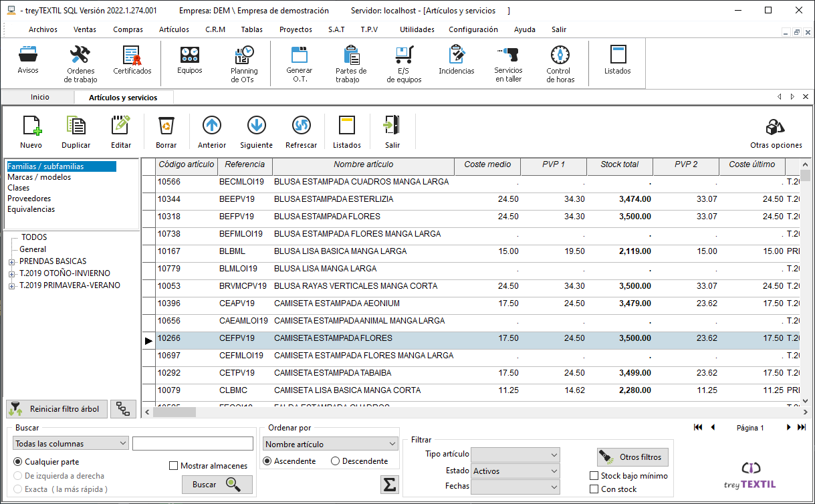Click Reiniciar filtro árbol
The width and height of the screenshot is (815, 504).
point(57,408)
